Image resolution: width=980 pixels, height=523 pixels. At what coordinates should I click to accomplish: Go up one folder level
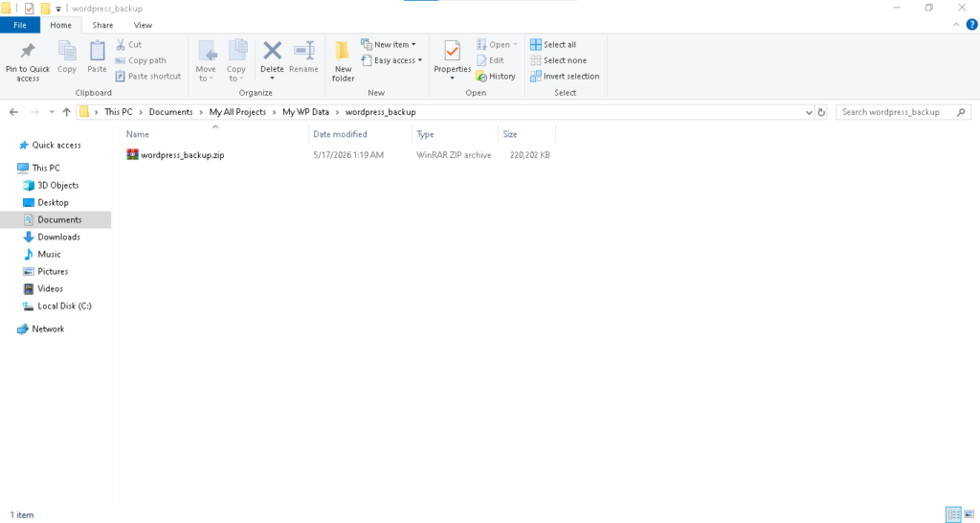point(66,112)
